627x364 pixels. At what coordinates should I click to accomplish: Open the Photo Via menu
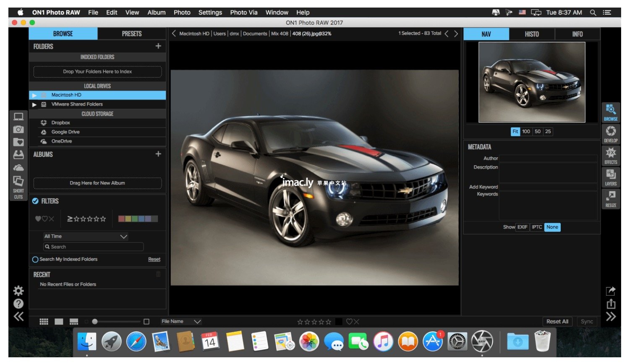pyautogui.click(x=243, y=13)
